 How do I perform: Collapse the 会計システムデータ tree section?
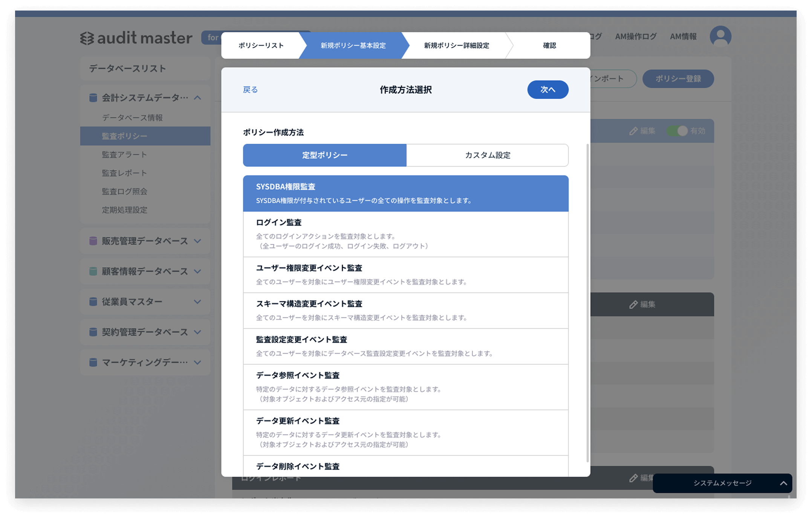click(197, 98)
